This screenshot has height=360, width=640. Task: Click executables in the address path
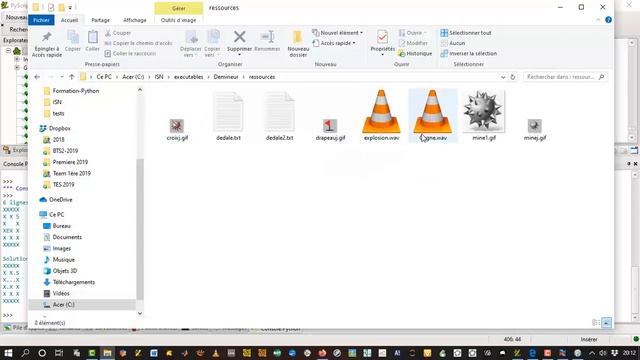(189, 77)
